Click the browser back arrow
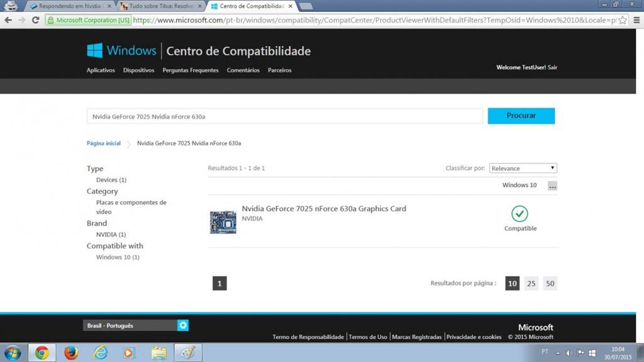The width and height of the screenshot is (644, 362). coord(8,20)
